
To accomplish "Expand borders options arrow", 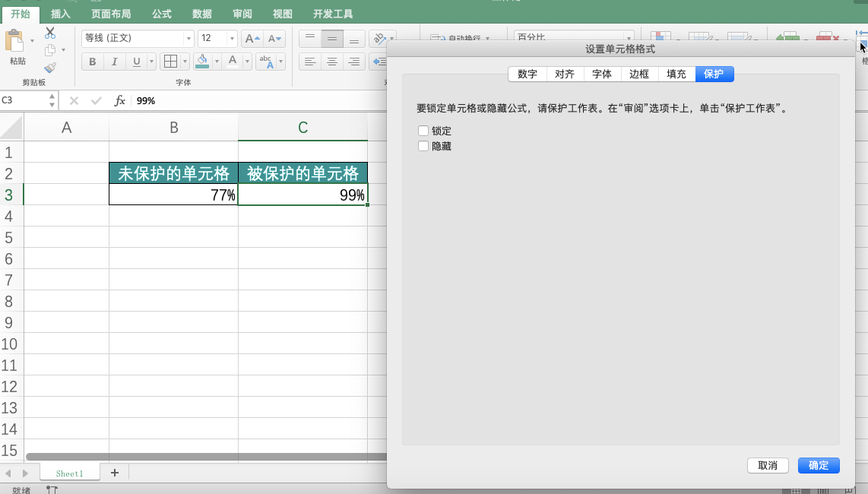I will [185, 62].
